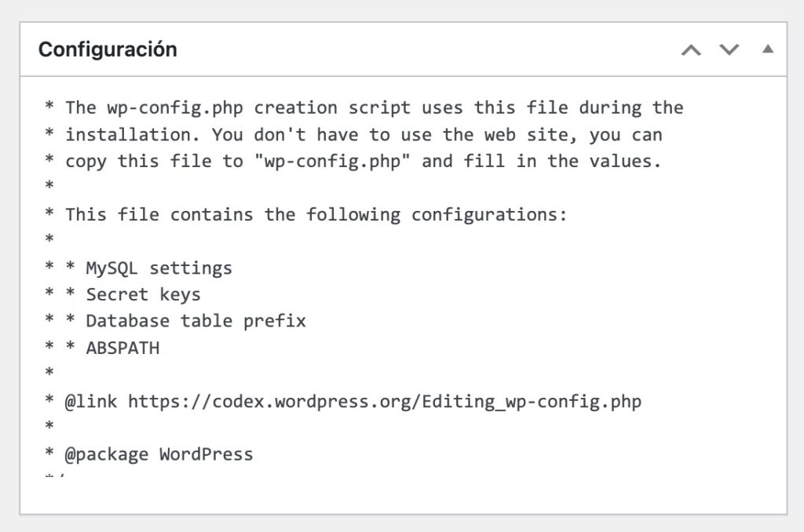
Task: Click the Configuración panel heading
Action: click(x=108, y=49)
